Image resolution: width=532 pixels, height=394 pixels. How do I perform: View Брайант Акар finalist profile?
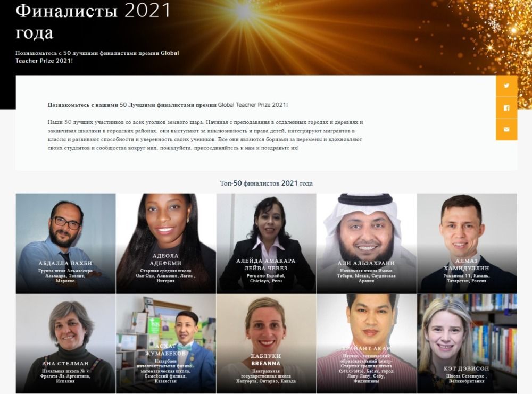pos(367,343)
